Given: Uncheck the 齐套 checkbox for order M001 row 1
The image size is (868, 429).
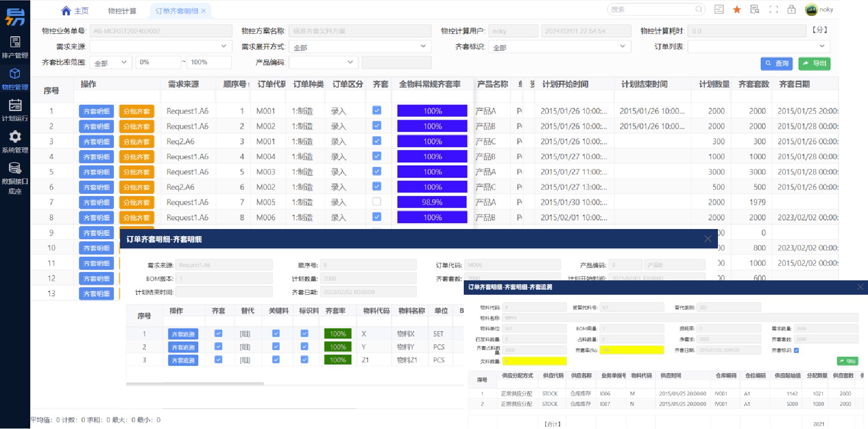Looking at the screenshot, I should click(377, 110).
